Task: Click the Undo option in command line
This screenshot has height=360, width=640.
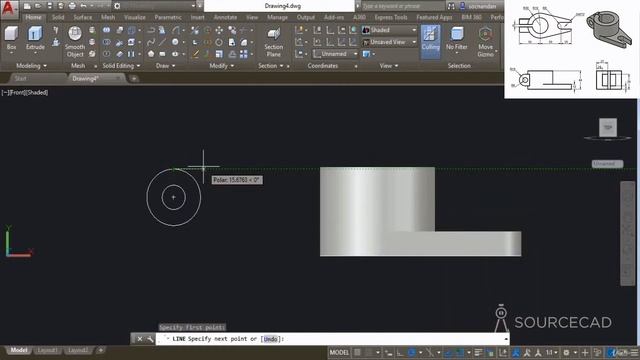Action: tap(270, 339)
